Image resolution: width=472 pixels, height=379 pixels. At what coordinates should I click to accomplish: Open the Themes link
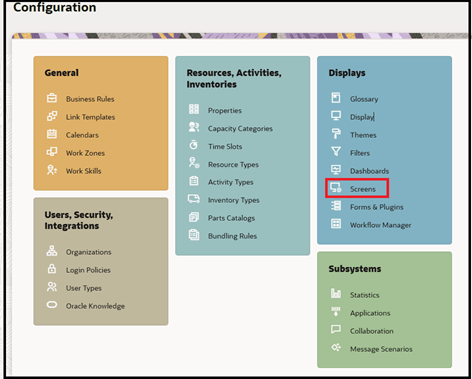click(363, 135)
